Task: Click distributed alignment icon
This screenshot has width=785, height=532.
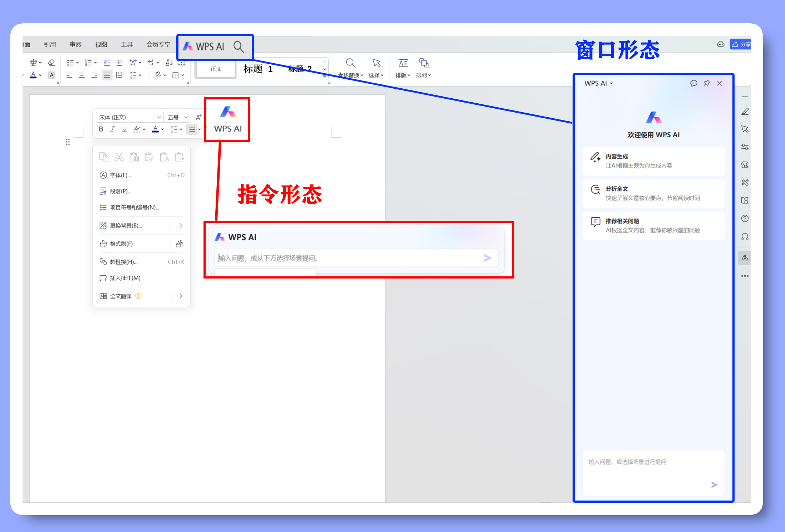Action: pos(120,75)
